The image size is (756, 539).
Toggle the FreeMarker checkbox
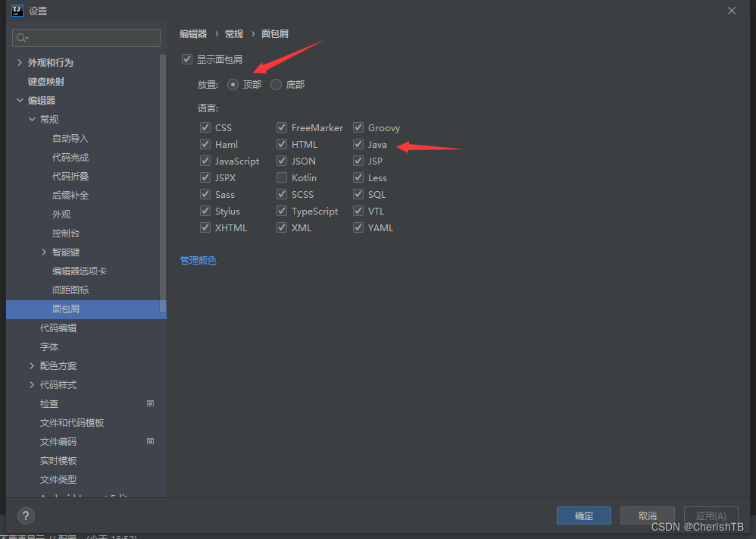click(x=282, y=127)
